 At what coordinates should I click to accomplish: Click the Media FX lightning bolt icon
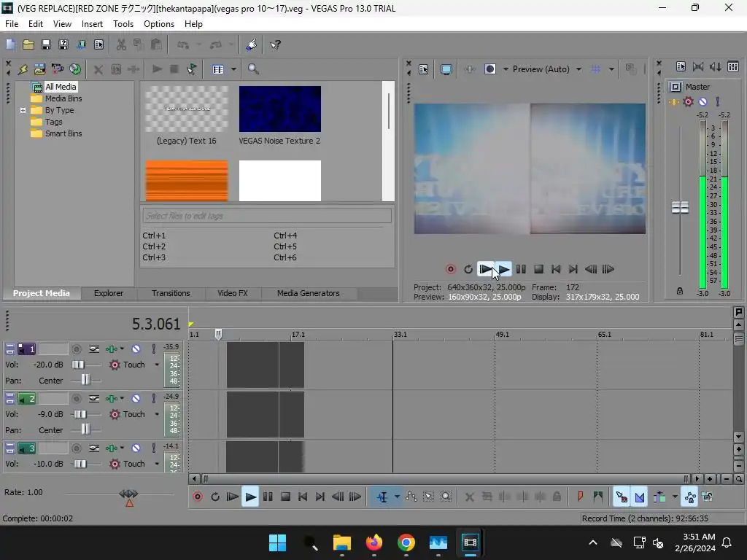[23, 69]
